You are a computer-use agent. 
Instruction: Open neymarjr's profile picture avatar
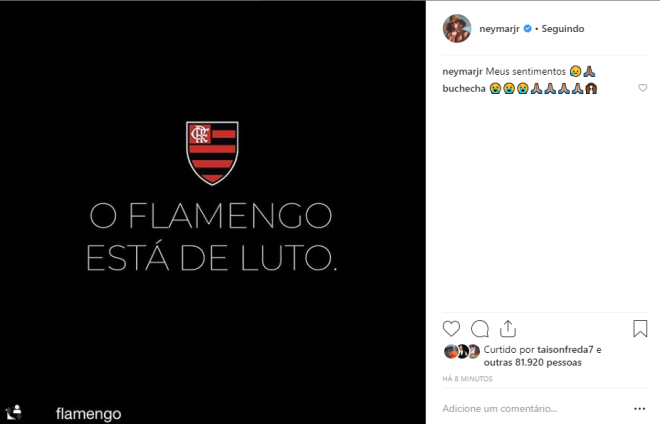click(x=457, y=28)
